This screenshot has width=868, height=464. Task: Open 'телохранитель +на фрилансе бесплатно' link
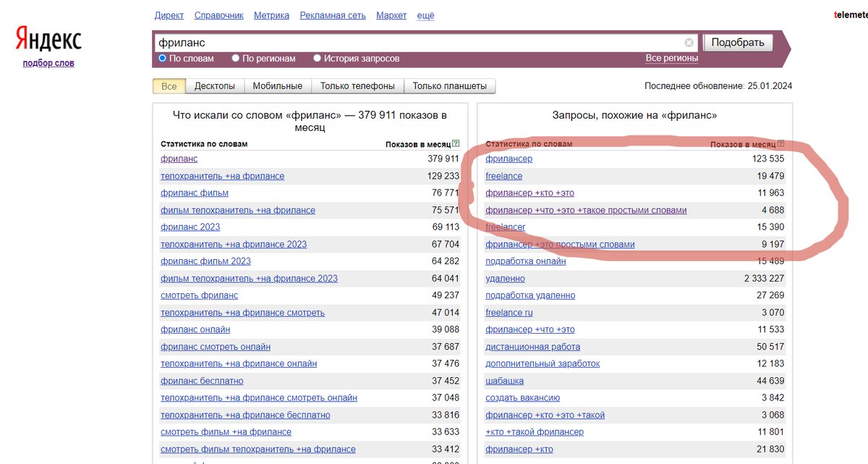click(x=245, y=415)
